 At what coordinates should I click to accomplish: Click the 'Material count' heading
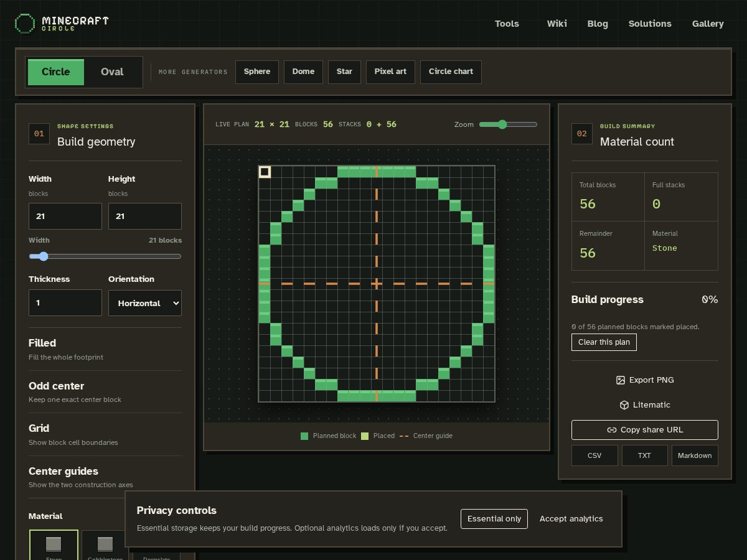tap(637, 142)
